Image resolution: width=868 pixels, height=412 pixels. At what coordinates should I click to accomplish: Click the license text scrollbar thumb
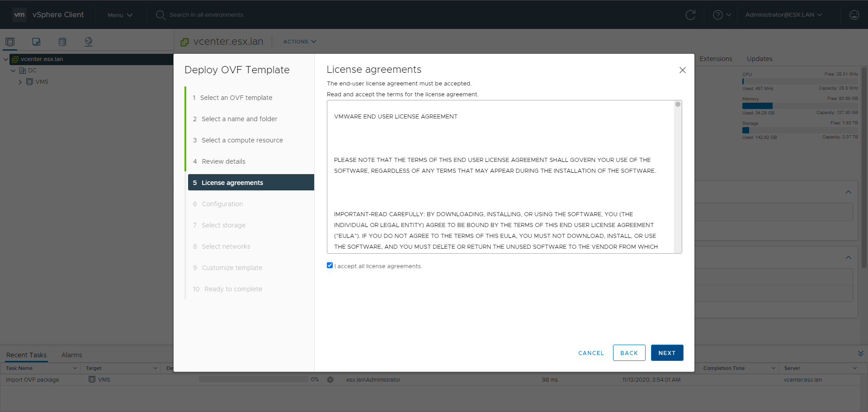click(678, 104)
